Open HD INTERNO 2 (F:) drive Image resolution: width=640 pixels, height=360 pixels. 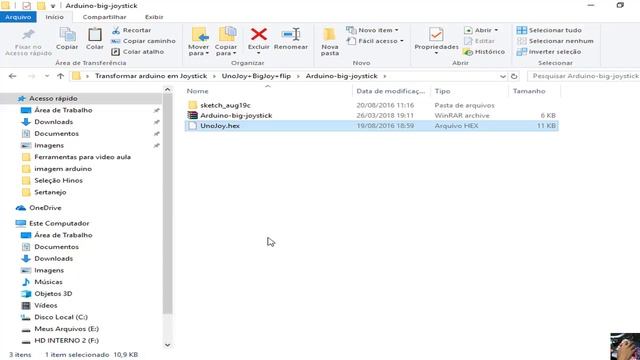click(x=67, y=340)
